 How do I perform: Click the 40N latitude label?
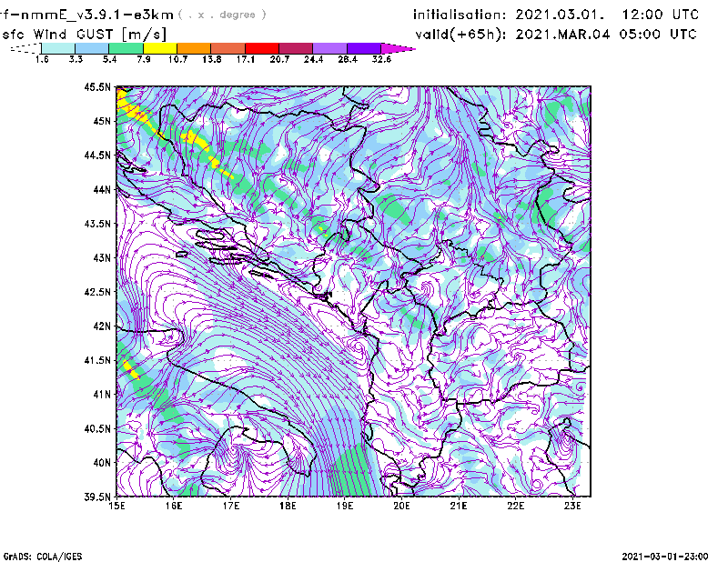[x=102, y=463]
